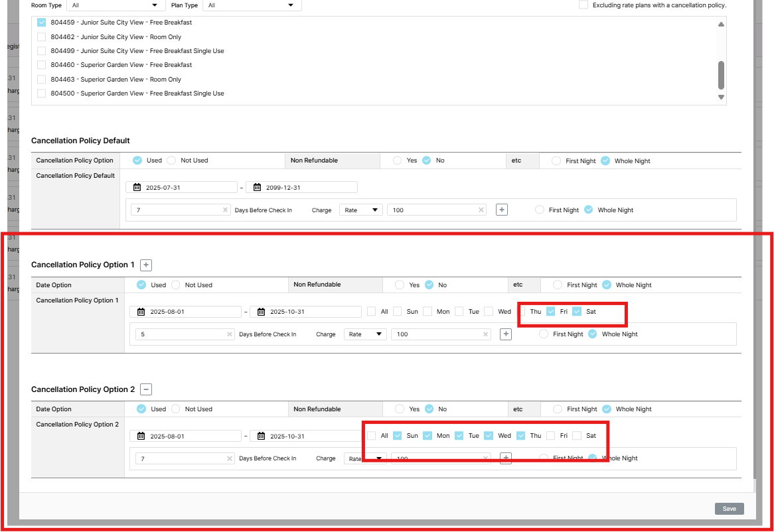Viewport: 774px width, 532px height.
Task: Open the Option 1 start date calendar icon
Action: pos(141,312)
